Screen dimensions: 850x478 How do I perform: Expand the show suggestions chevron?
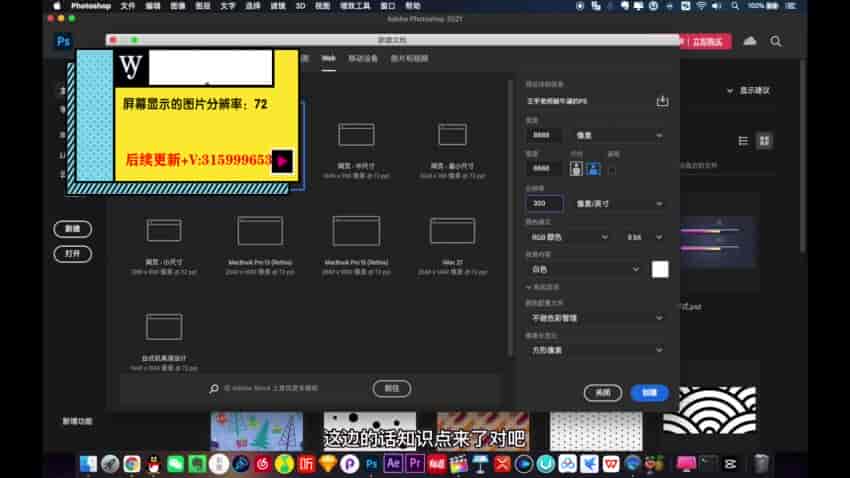click(x=730, y=91)
